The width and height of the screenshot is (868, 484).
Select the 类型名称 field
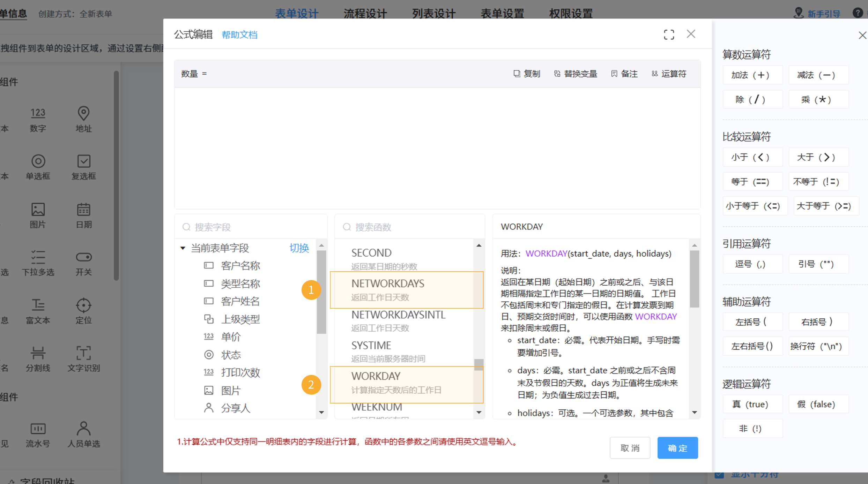point(240,283)
